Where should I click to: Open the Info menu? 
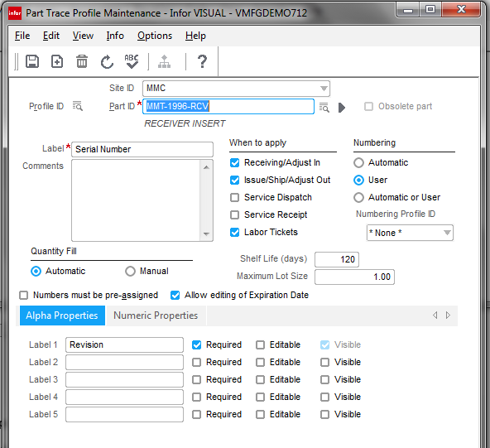click(x=115, y=36)
